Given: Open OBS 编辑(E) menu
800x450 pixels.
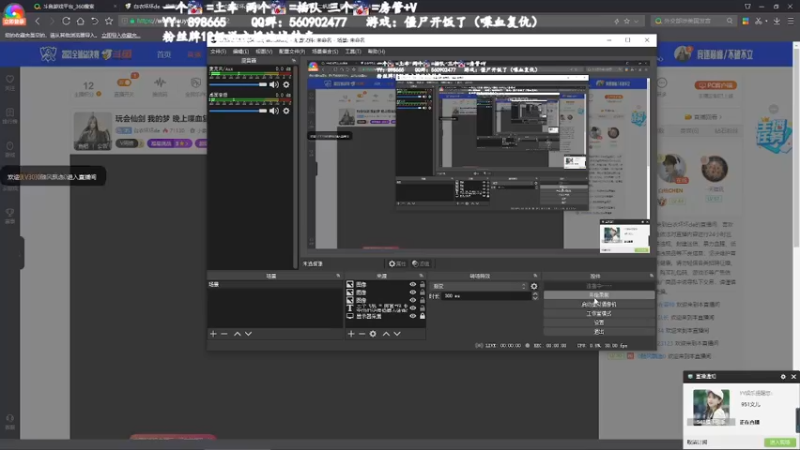Looking at the screenshot, I should pos(241,52).
